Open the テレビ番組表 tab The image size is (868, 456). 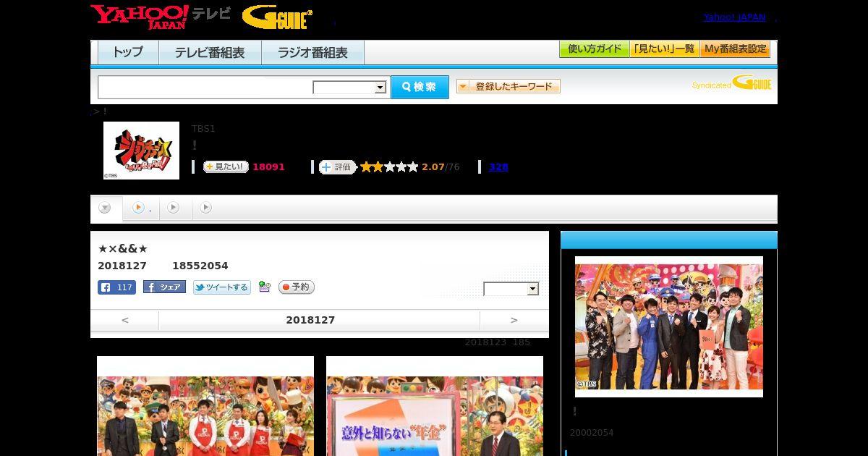pyautogui.click(x=210, y=52)
